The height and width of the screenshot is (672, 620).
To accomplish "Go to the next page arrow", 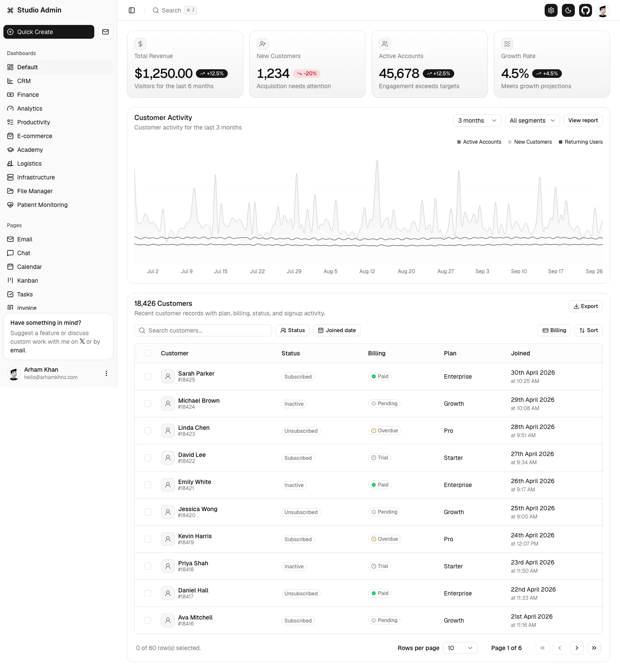I will click(577, 648).
